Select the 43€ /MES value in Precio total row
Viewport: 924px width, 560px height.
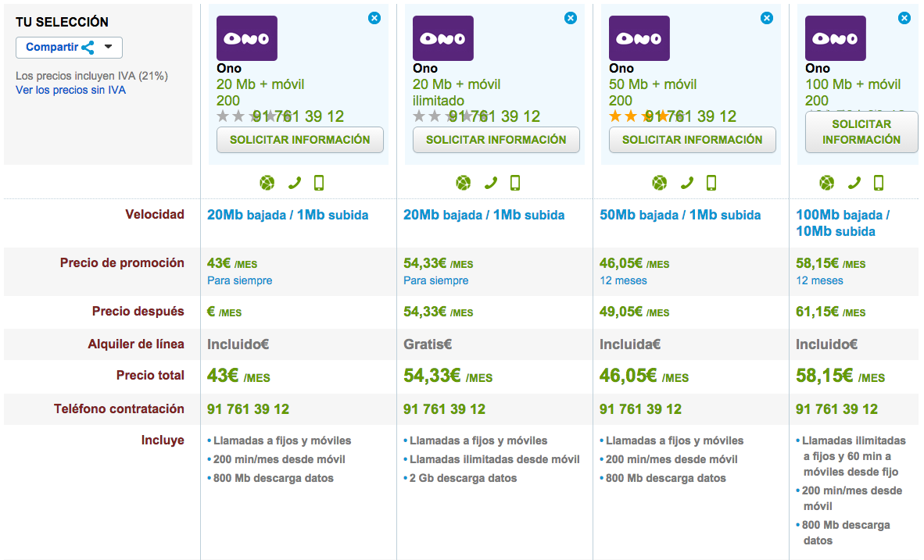(238, 376)
